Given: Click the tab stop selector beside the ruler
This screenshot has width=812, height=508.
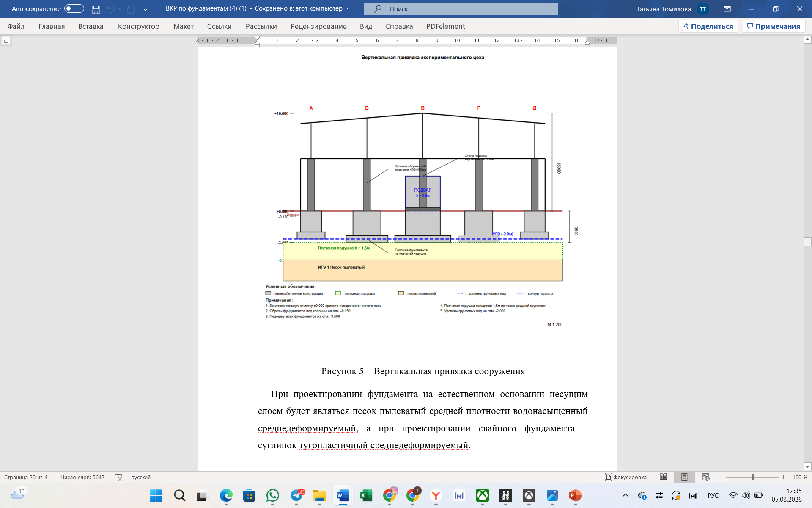Looking at the screenshot, I should (x=6, y=41).
